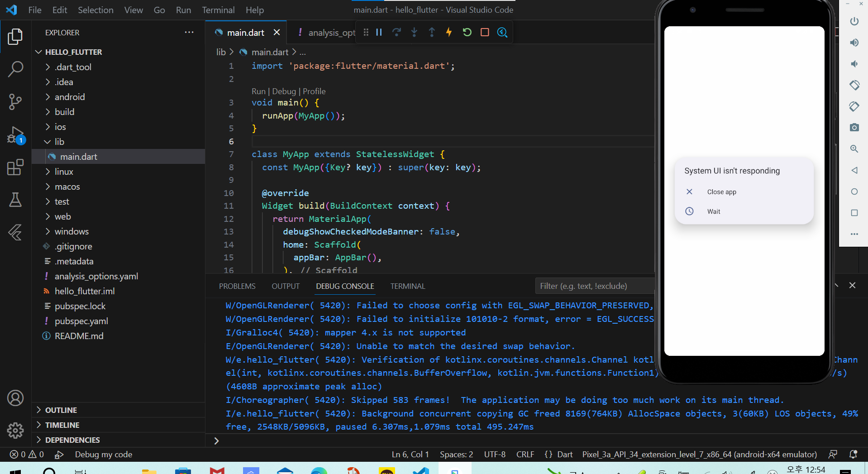Rotate emulator left
This screenshot has width=868, height=474.
pos(854,85)
